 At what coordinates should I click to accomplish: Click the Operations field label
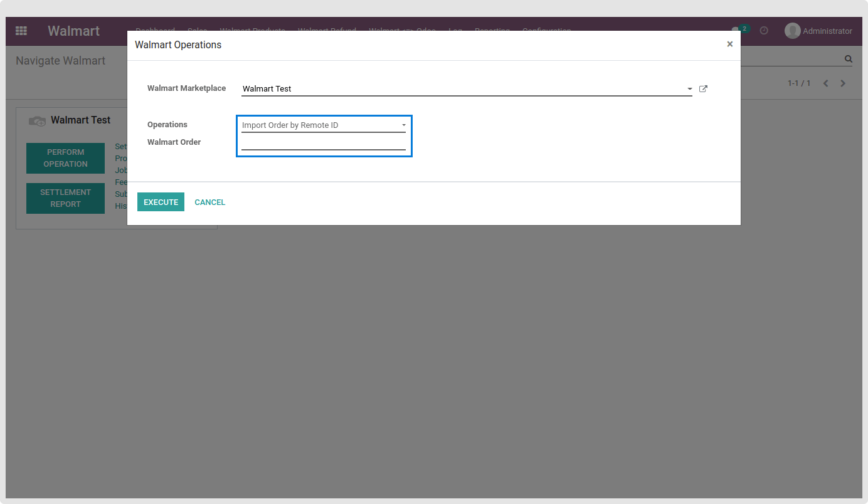[x=167, y=125]
